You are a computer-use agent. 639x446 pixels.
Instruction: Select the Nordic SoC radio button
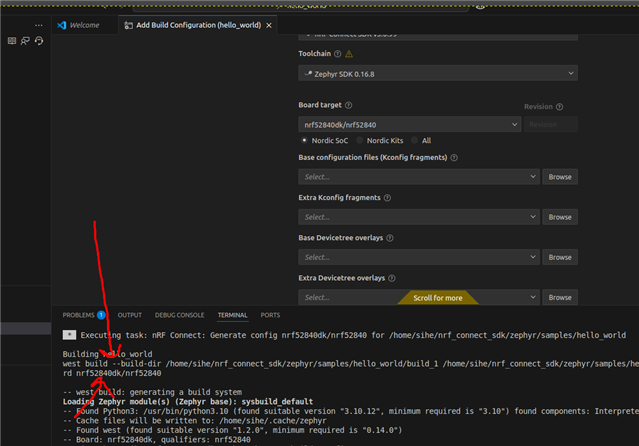304,140
